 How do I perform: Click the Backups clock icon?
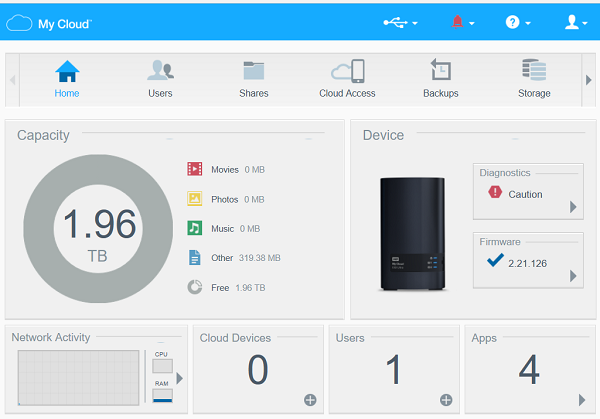pos(441,70)
